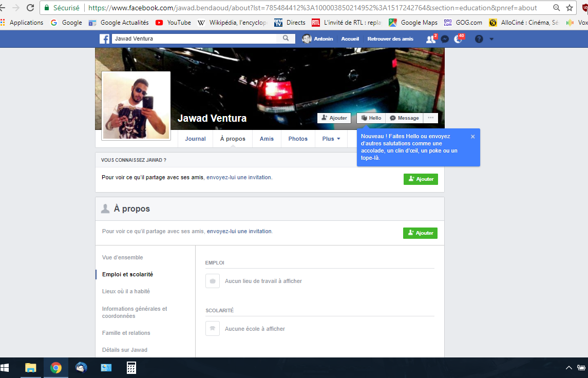This screenshot has height=378, width=588.
Task: Dismiss the blue Hello tooltip
Action: pyautogui.click(x=473, y=137)
